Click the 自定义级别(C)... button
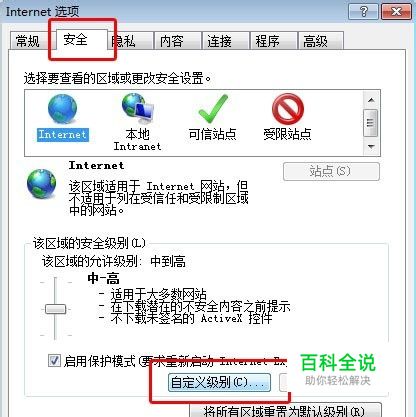This screenshot has height=417, width=416. coord(219,382)
